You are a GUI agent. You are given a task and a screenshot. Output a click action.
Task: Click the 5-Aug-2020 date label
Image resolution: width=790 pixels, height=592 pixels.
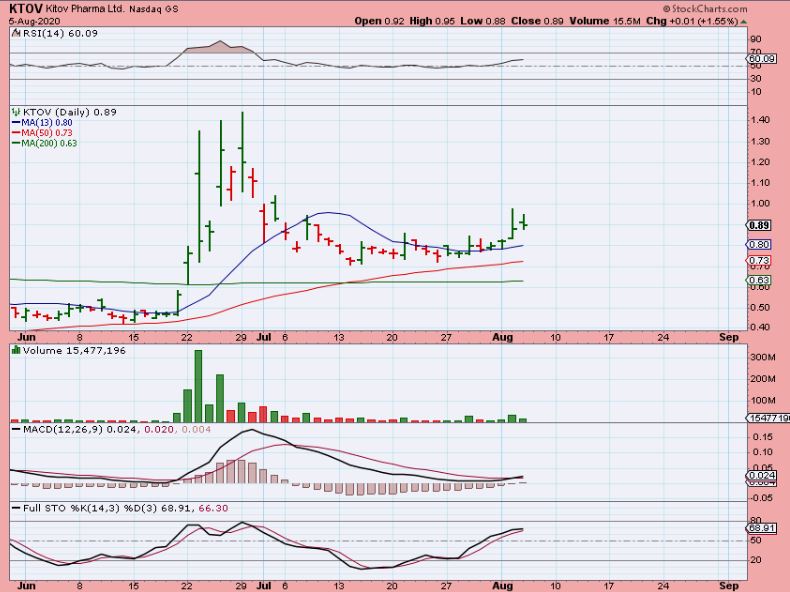point(34,21)
